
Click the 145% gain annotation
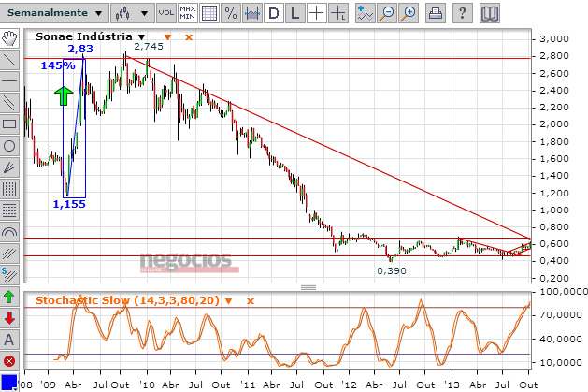click(58, 65)
